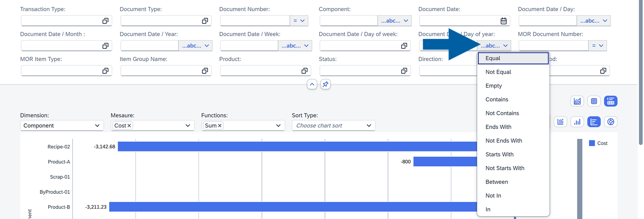Collapse the filter panel with the up chevron
The image size is (644, 219).
[312, 84]
